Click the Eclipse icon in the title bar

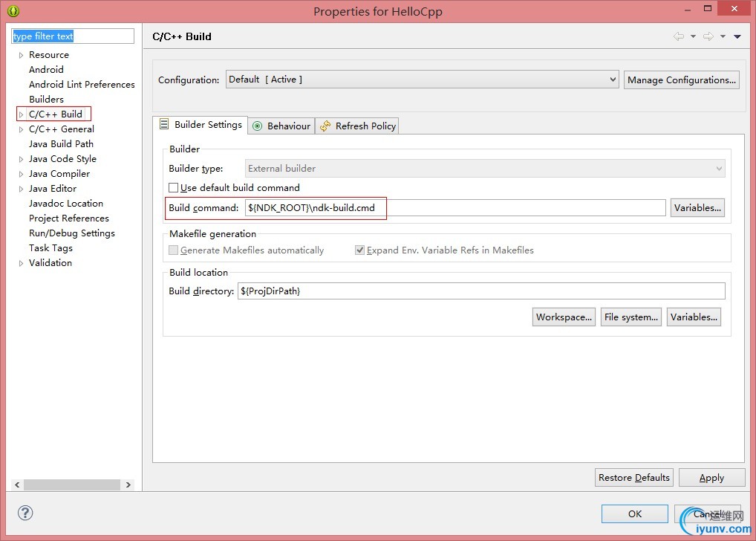tap(13, 11)
